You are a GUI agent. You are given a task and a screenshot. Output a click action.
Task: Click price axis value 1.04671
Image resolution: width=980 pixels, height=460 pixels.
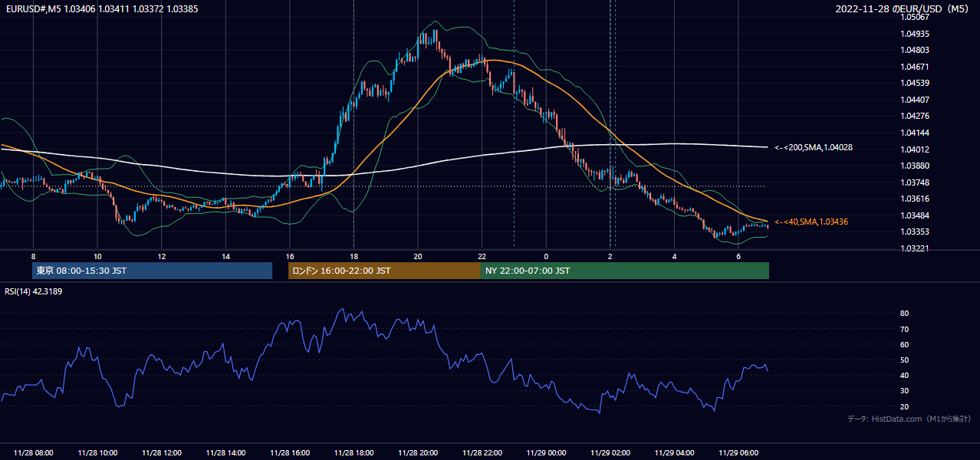(914, 67)
